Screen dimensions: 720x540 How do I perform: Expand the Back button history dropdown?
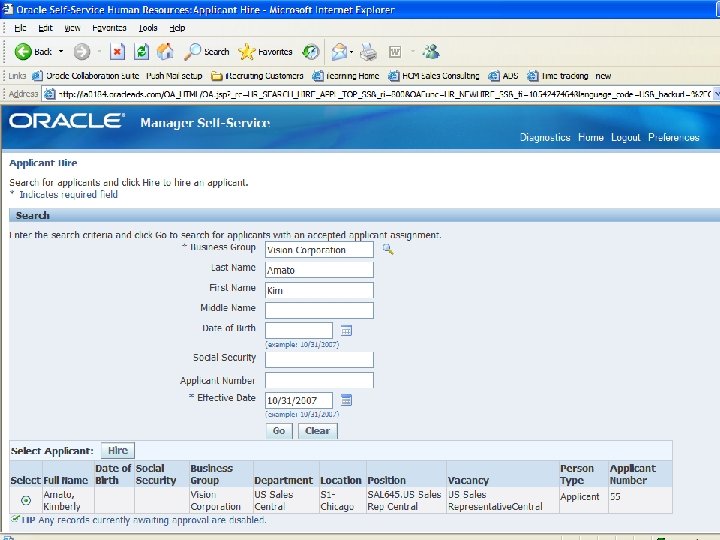61,51
